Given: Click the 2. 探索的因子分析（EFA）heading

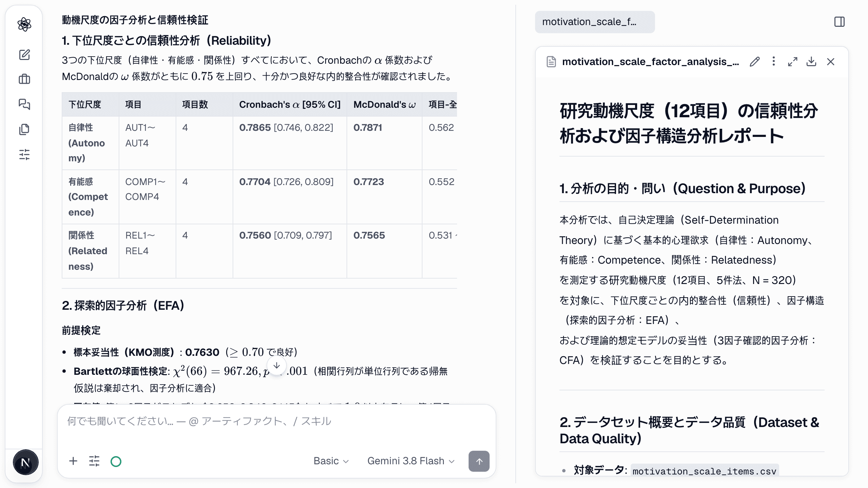Looking at the screenshot, I should tap(123, 305).
